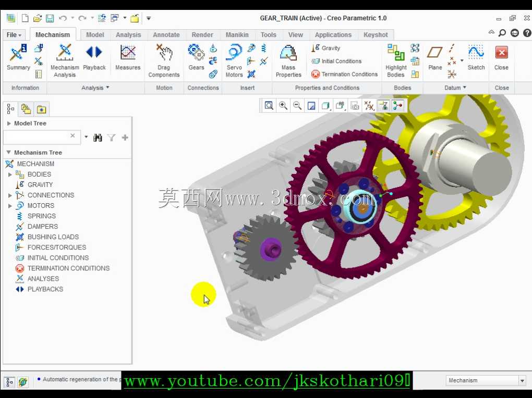Start the Sketch tool
This screenshot has height=398, width=532.
pos(476,58)
